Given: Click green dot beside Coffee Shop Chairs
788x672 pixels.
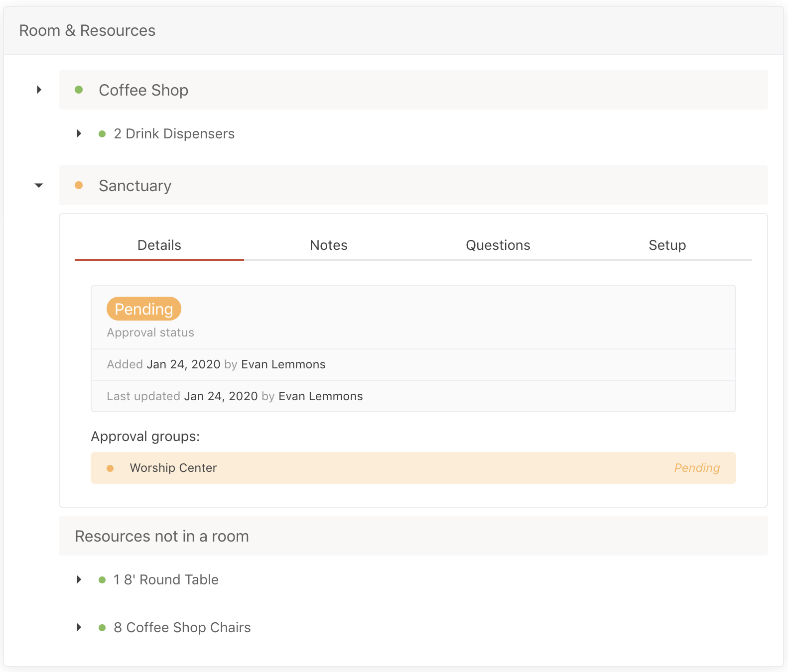Looking at the screenshot, I should (102, 628).
